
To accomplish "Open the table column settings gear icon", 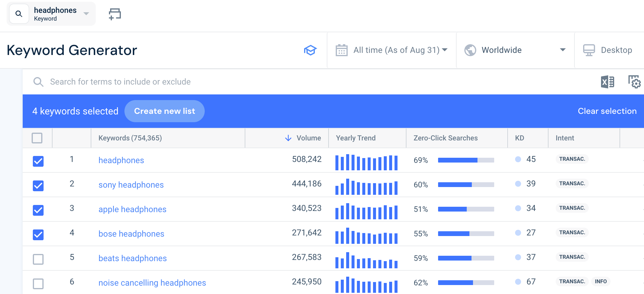I will click(634, 82).
